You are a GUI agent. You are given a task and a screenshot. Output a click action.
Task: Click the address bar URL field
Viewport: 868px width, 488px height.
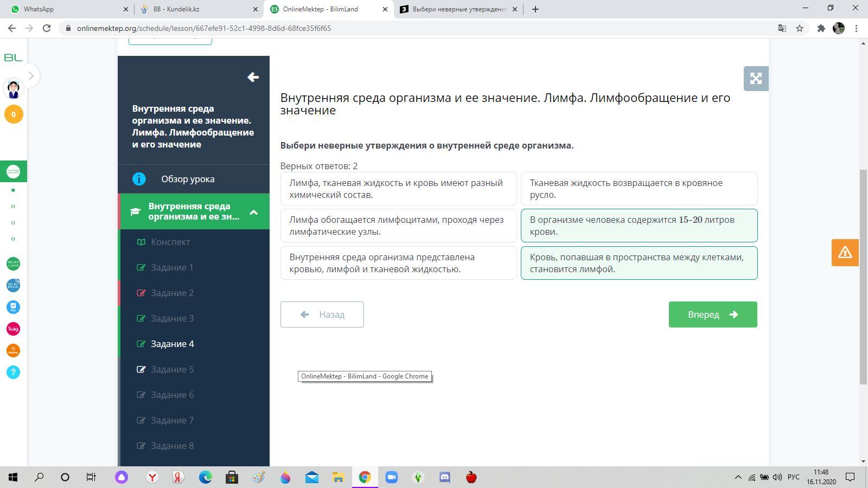click(x=418, y=28)
